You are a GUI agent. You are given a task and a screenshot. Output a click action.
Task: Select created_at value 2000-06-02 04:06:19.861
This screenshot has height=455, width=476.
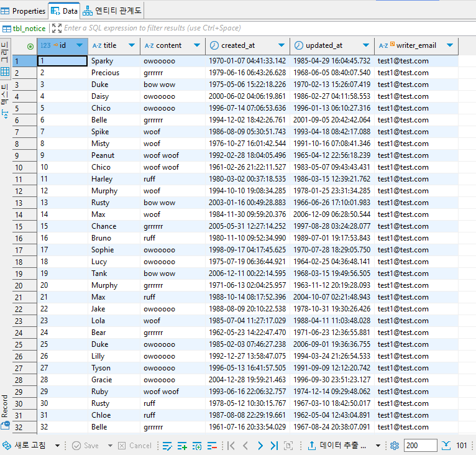(x=247, y=96)
